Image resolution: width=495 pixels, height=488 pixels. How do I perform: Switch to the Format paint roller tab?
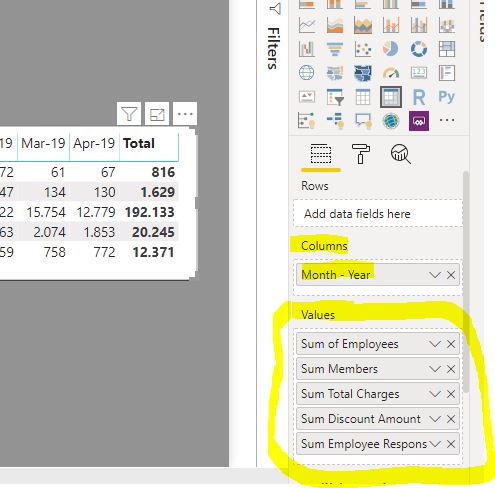[361, 154]
